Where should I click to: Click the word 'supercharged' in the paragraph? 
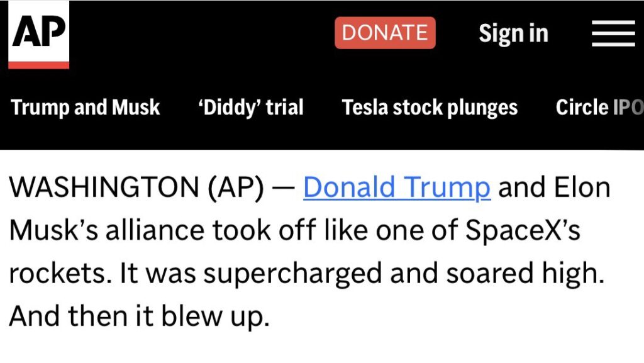292,274
